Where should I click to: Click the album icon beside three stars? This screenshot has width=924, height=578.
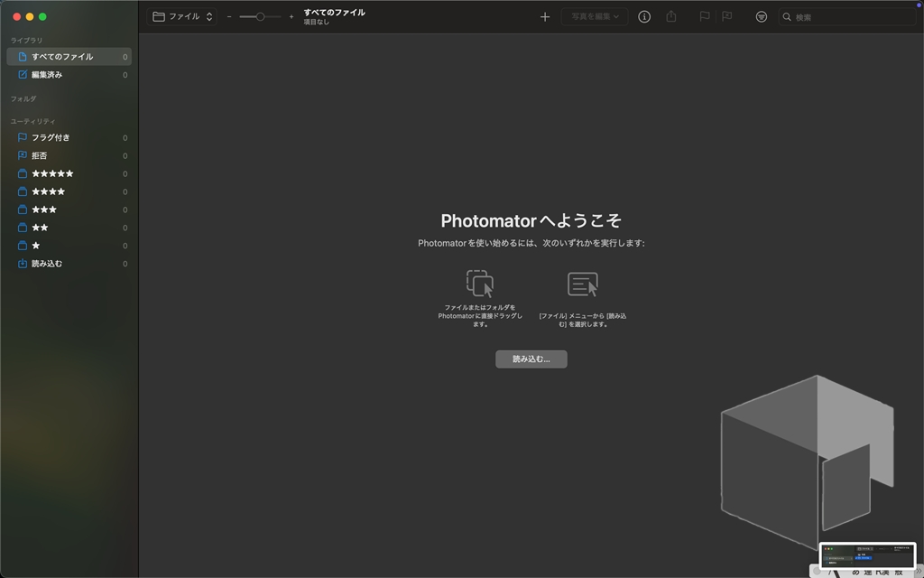point(23,210)
